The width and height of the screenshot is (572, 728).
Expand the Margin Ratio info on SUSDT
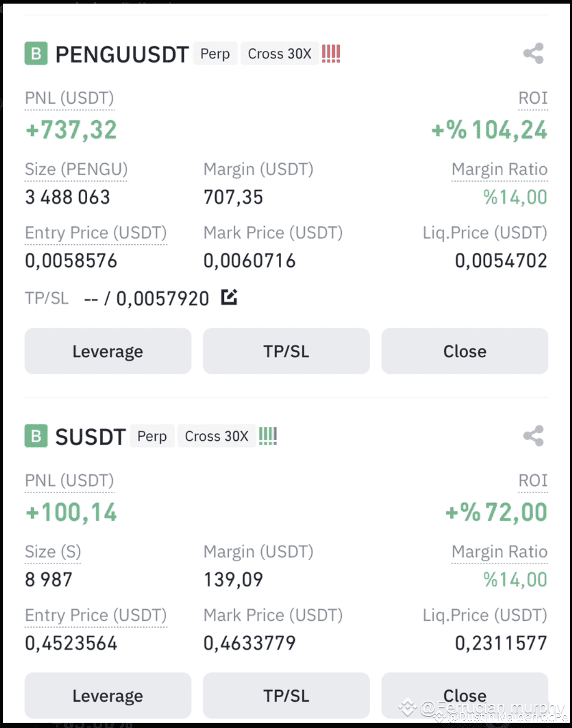pos(499,551)
